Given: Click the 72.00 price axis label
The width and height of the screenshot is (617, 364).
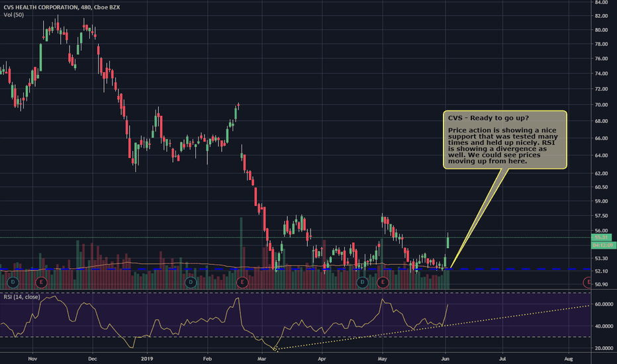Looking at the screenshot, I should (x=601, y=89).
